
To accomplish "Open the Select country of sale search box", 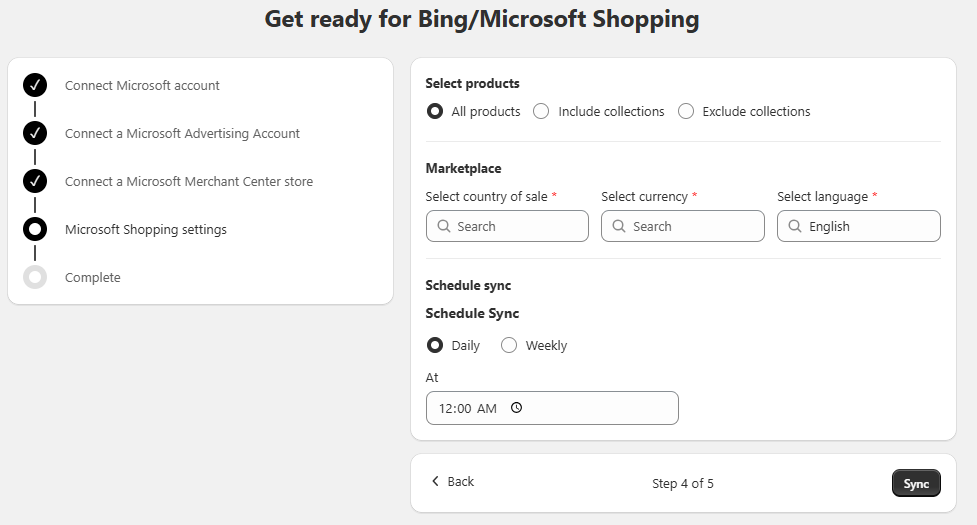I will tap(507, 226).
